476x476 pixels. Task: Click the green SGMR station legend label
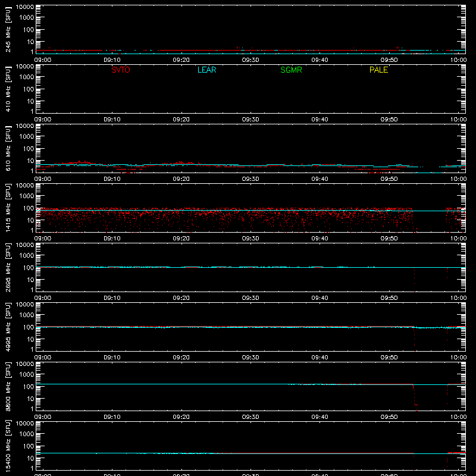tap(291, 70)
